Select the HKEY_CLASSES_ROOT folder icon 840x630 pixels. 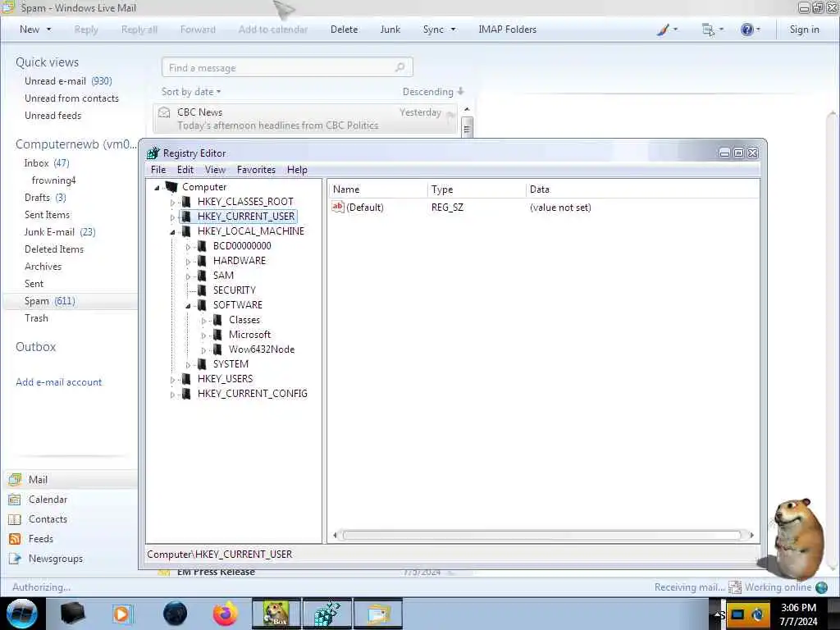[186, 202]
